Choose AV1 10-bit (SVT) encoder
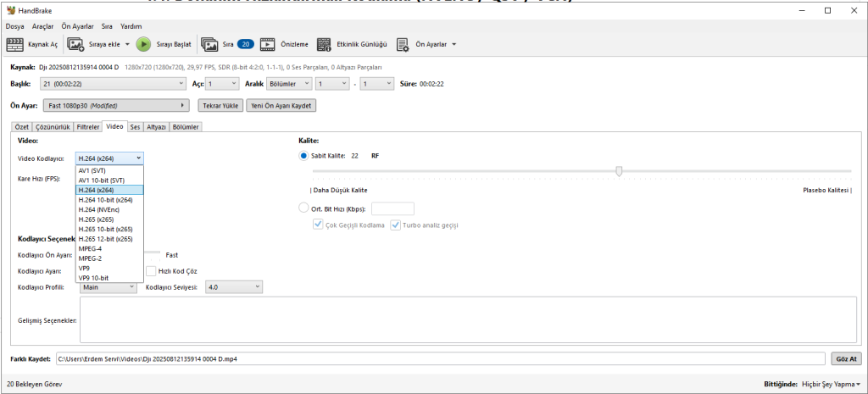This screenshot has height=394, width=868. (109, 180)
